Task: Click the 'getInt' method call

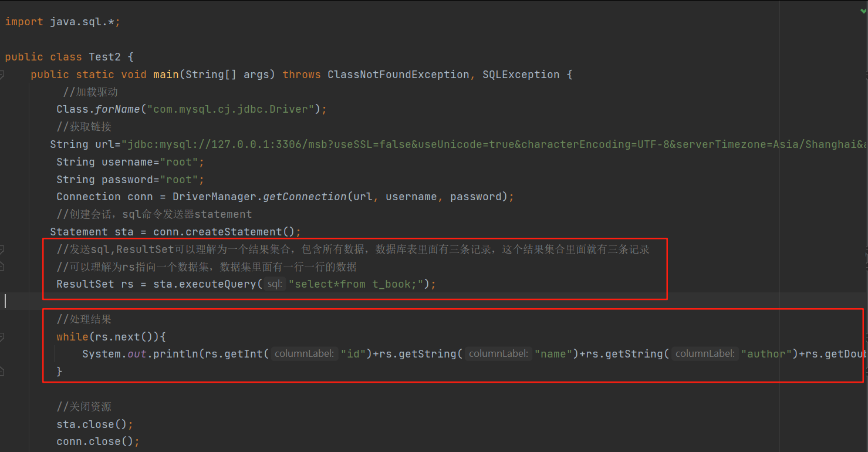Action: [x=244, y=354]
